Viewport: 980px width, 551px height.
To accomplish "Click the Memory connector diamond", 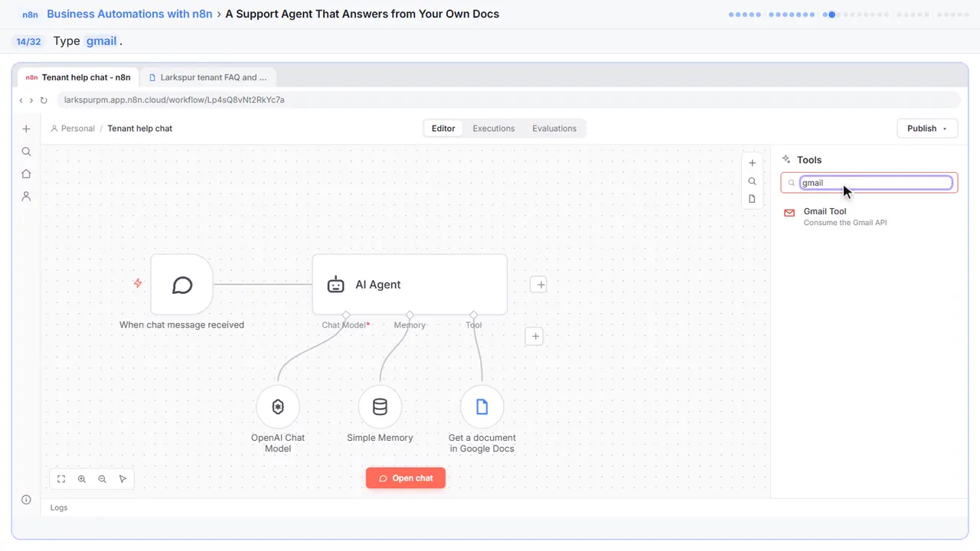I will pos(410,315).
